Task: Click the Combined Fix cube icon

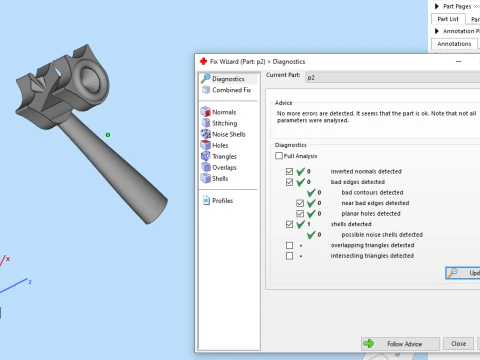Action: click(x=206, y=90)
